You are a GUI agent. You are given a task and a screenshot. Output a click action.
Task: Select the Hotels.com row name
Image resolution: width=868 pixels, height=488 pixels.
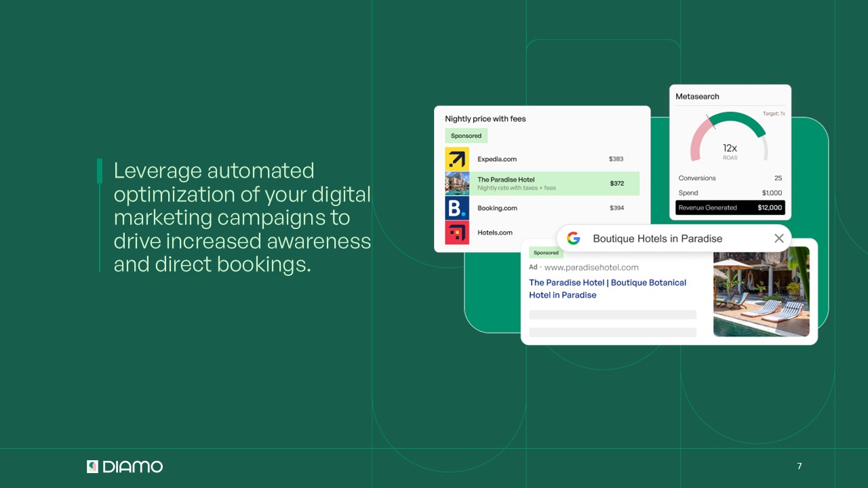pos(495,232)
